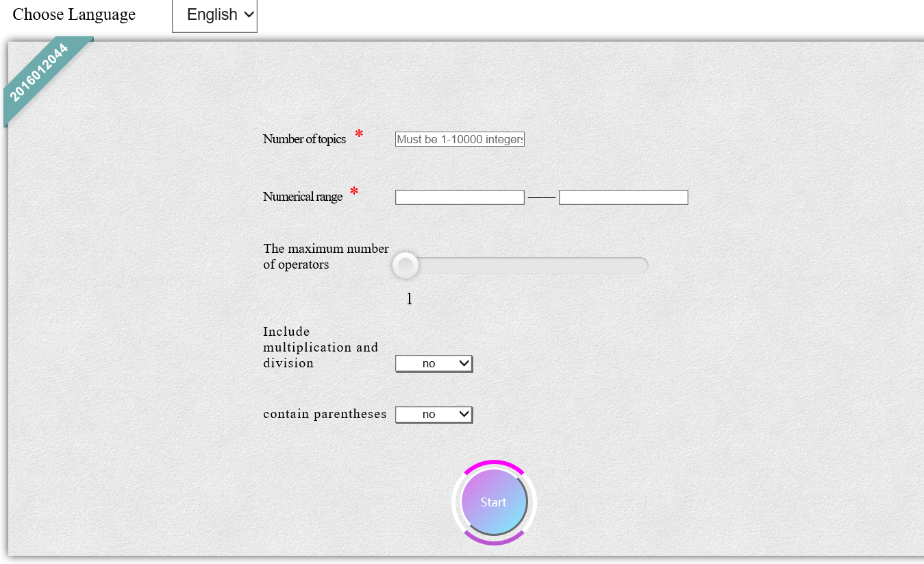The width and height of the screenshot is (924, 564).
Task: Click the maximum number of operators label
Action: click(x=325, y=256)
